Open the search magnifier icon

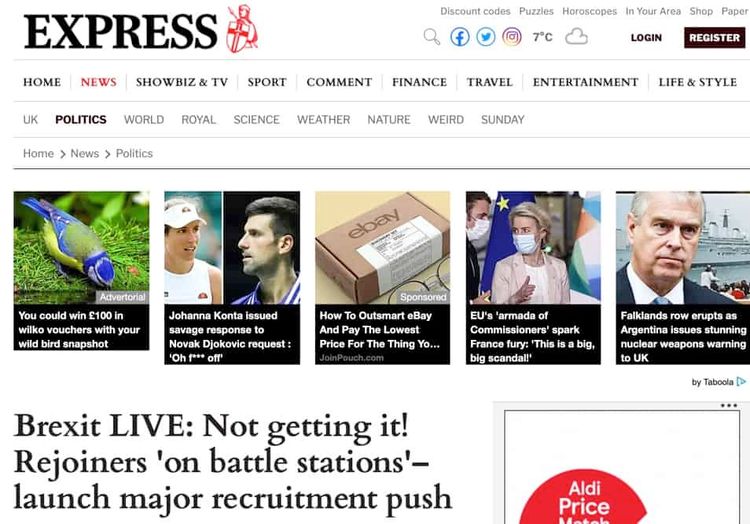click(x=431, y=37)
